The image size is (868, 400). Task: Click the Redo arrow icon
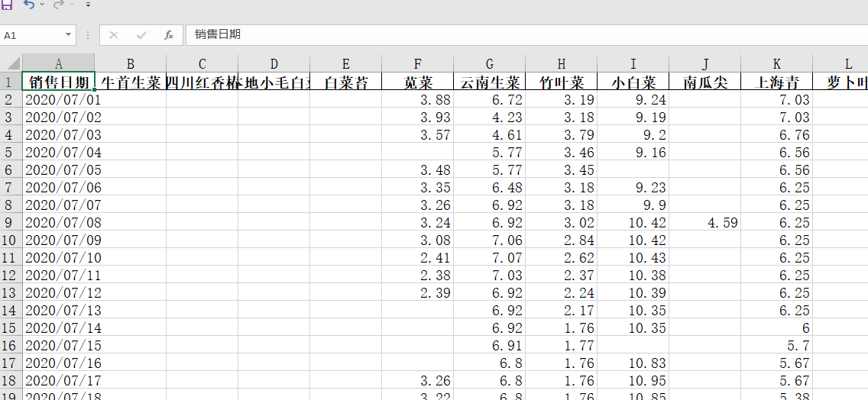click(x=59, y=4)
